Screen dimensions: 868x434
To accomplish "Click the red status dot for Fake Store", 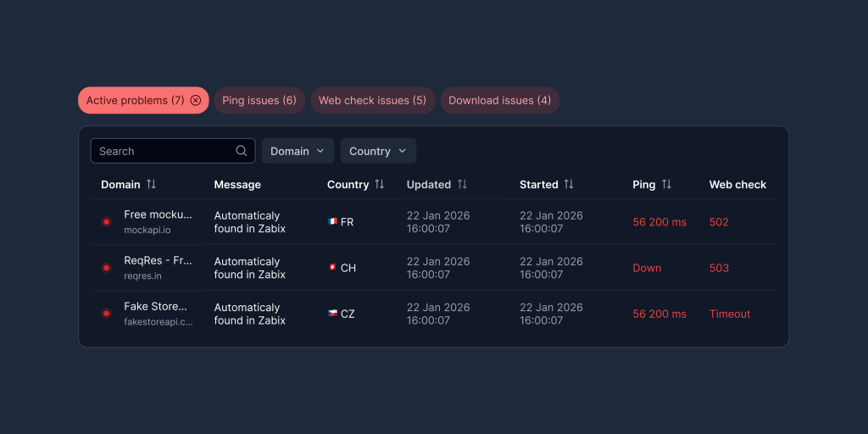I will coord(106,314).
